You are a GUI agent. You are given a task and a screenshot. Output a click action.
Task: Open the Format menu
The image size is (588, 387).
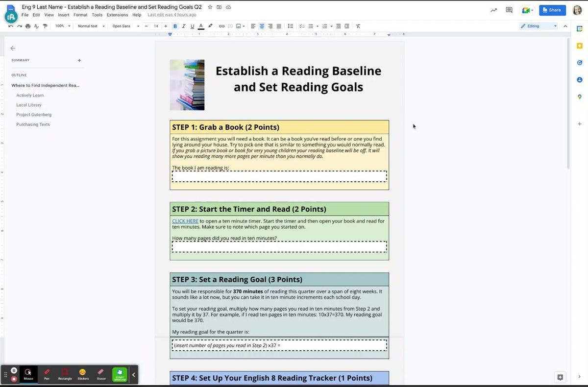tap(80, 15)
